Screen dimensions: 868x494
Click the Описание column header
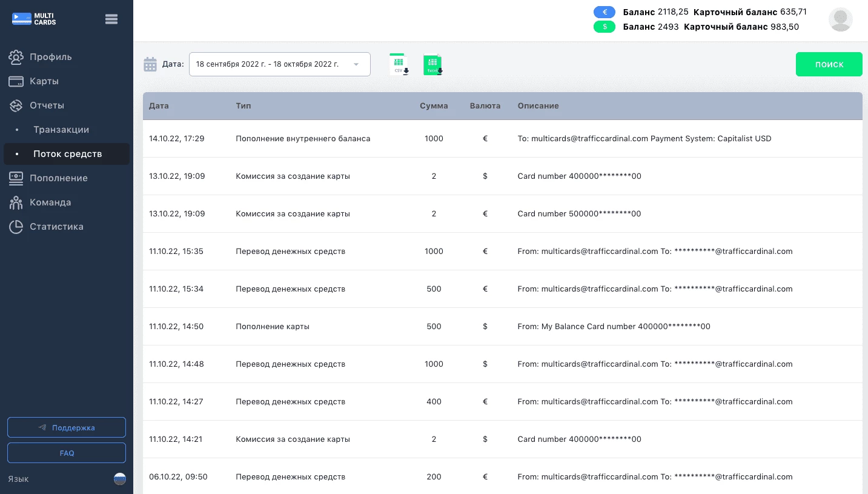(x=538, y=105)
